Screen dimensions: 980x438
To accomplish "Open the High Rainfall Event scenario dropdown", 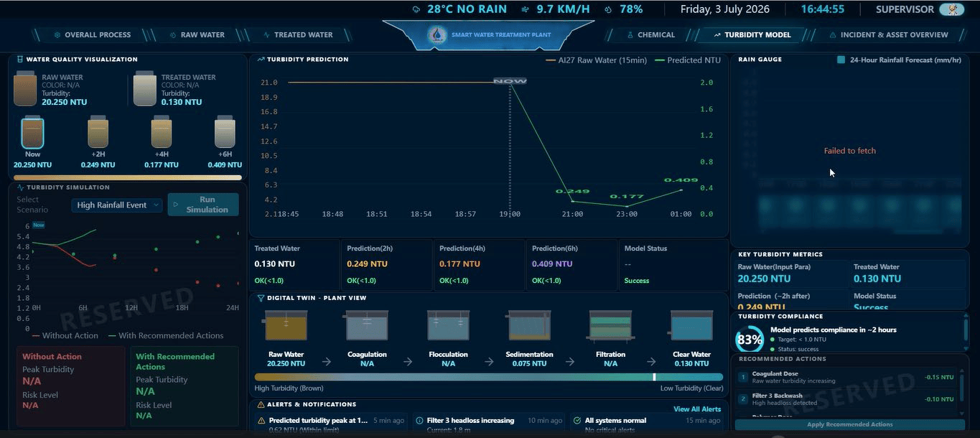I will pos(118,205).
